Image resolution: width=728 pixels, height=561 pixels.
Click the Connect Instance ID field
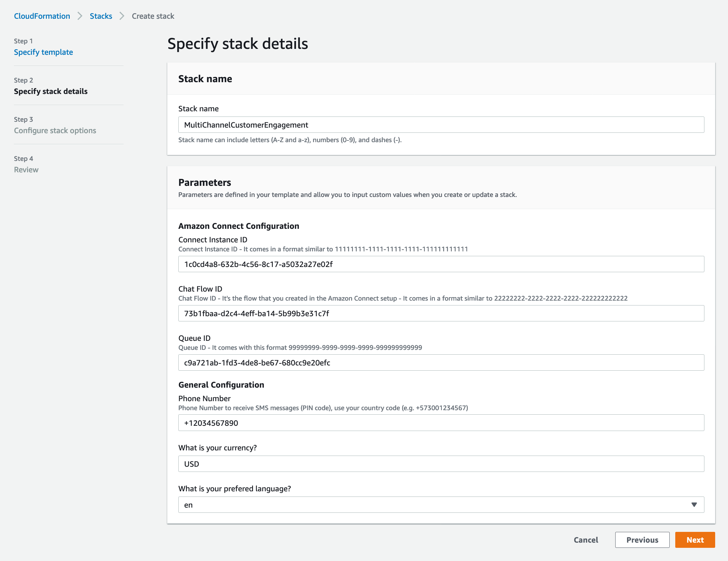point(441,264)
